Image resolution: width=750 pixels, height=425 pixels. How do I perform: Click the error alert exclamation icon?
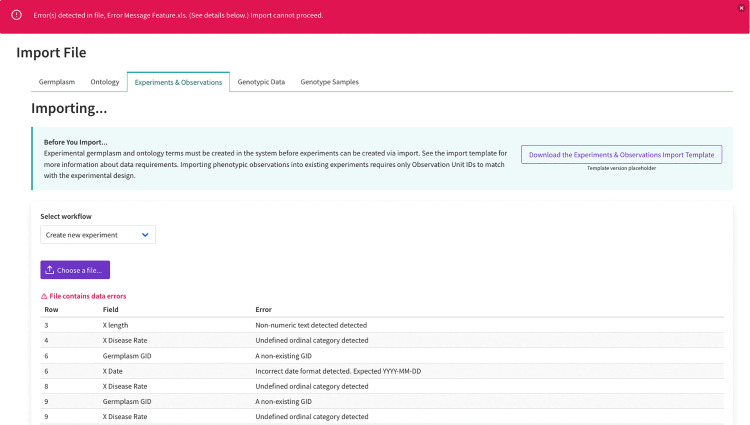[16, 15]
